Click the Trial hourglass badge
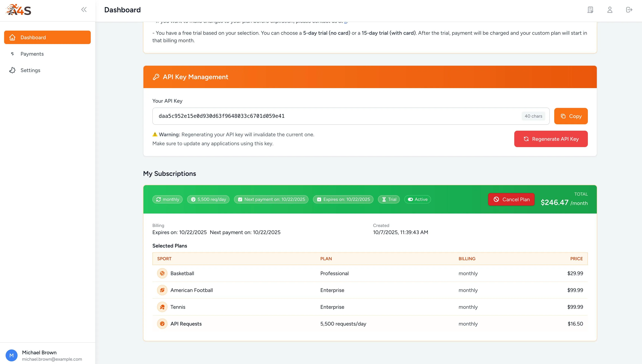This screenshot has height=364, width=642. pyautogui.click(x=389, y=199)
